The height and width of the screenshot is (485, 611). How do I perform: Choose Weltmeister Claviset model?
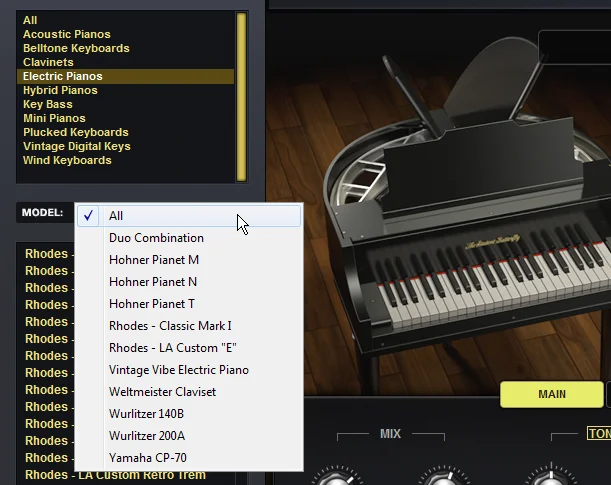click(189, 392)
